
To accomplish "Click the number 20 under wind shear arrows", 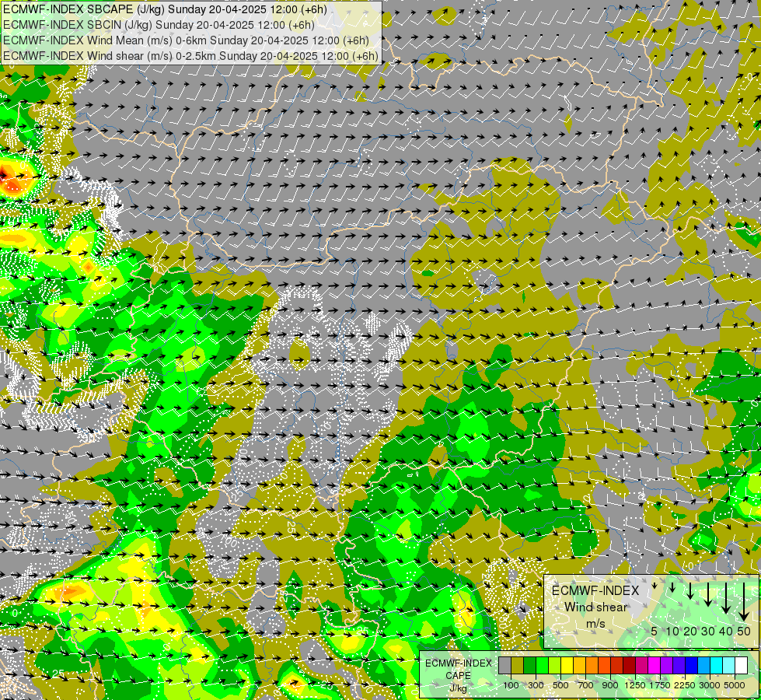I will [x=689, y=631].
